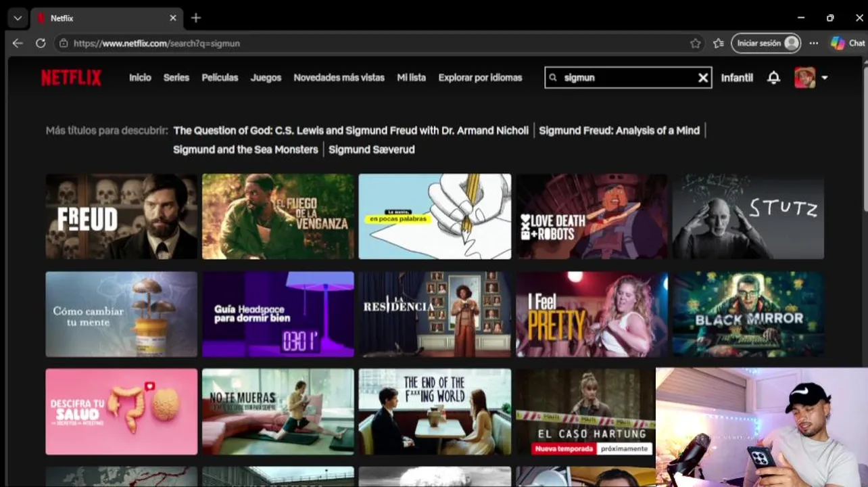Image resolution: width=868 pixels, height=487 pixels.
Task: Go back with the browser back arrow
Action: [18, 43]
